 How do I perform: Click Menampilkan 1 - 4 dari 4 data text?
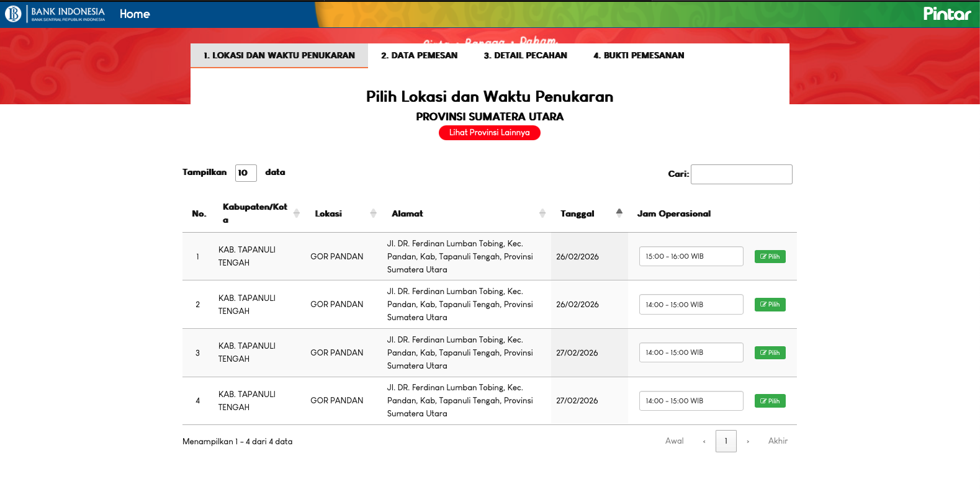coord(237,442)
